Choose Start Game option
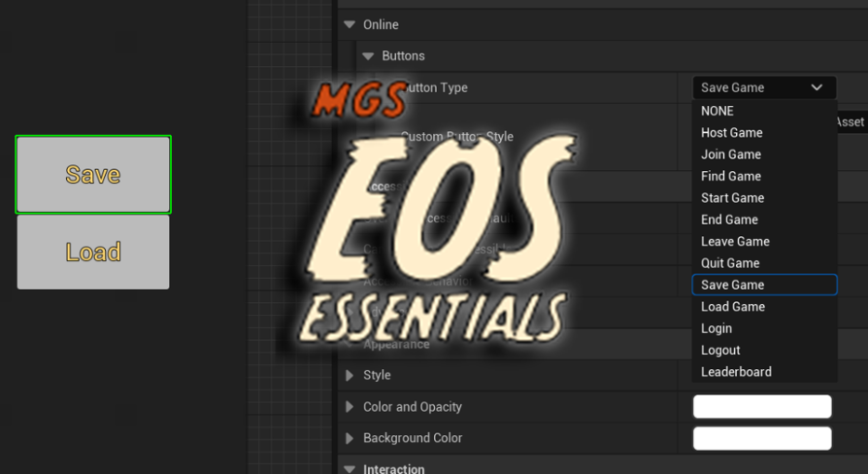Screen dimensions: 868x474 click(x=764, y=198)
